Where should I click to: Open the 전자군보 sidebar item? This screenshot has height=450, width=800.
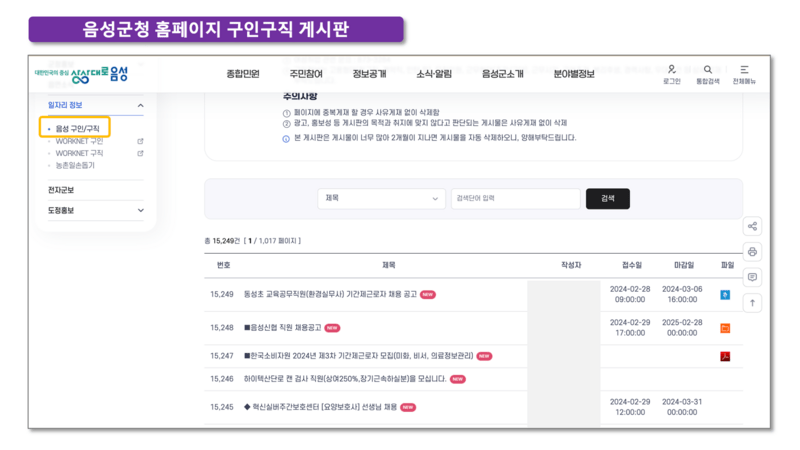click(x=61, y=190)
